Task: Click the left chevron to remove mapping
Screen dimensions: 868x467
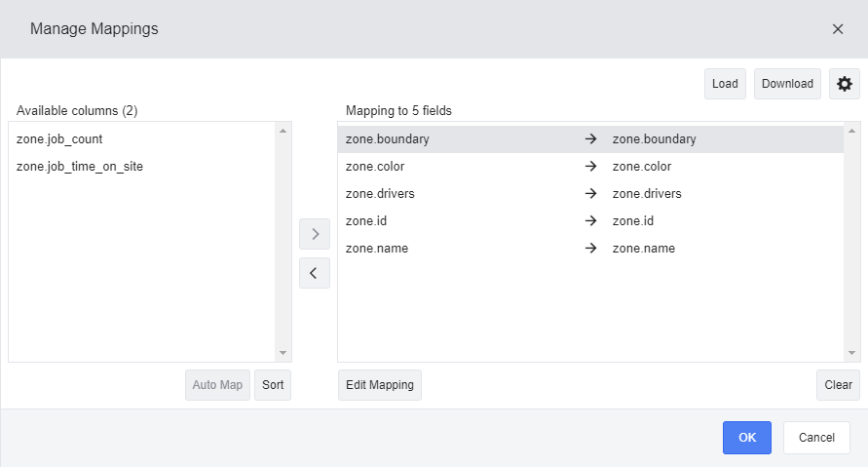Action: (315, 273)
